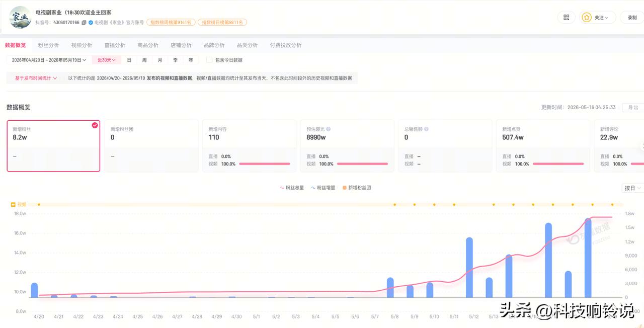The width and height of the screenshot is (644, 328).
Task: Click the 新增点赞 video percentage bar
Action: point(558,164)
